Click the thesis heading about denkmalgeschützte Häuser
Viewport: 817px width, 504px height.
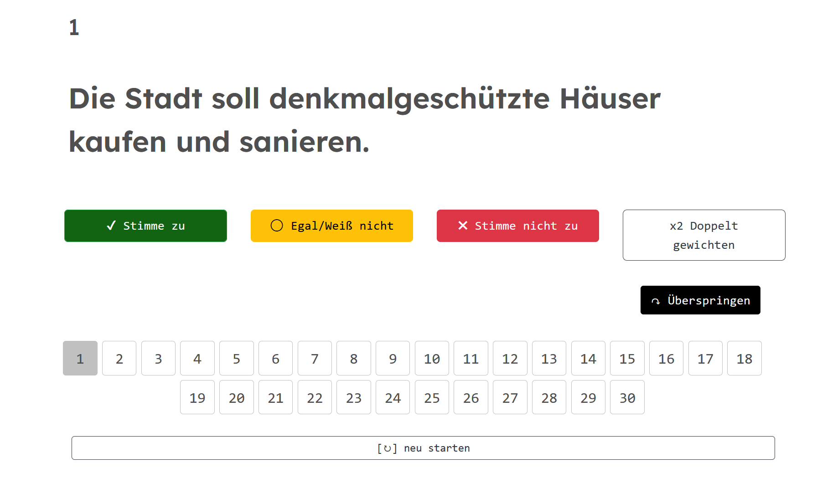click(x=365, y=120)
